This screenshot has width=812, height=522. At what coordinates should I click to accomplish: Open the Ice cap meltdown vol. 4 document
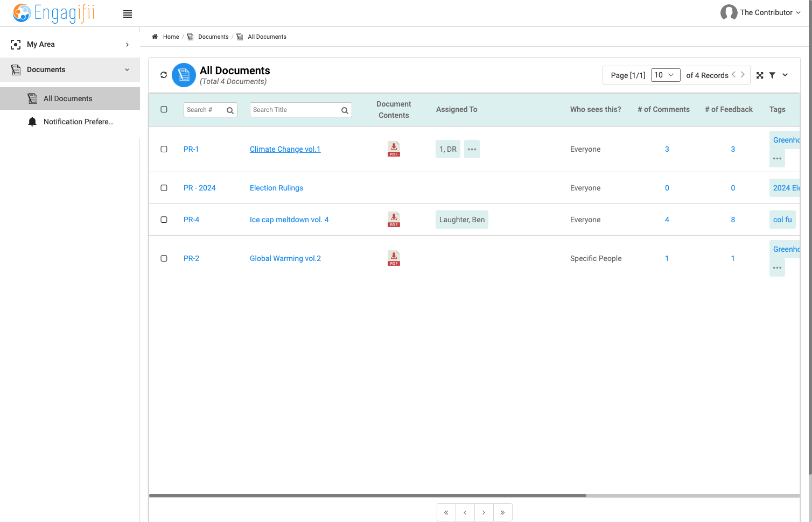pos(289,220)
